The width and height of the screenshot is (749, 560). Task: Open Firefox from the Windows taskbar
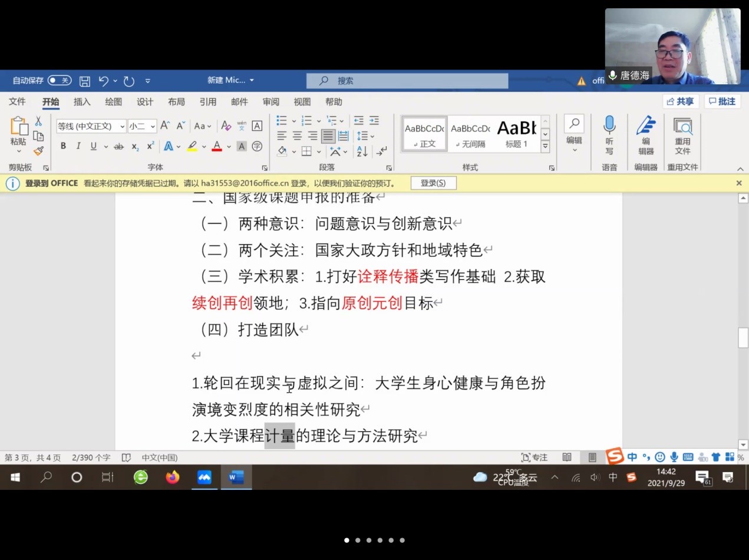[x=172, y=477]
